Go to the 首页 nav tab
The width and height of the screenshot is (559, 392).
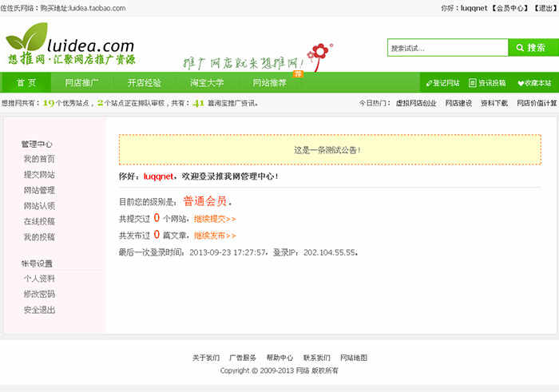tap(26, 83)
